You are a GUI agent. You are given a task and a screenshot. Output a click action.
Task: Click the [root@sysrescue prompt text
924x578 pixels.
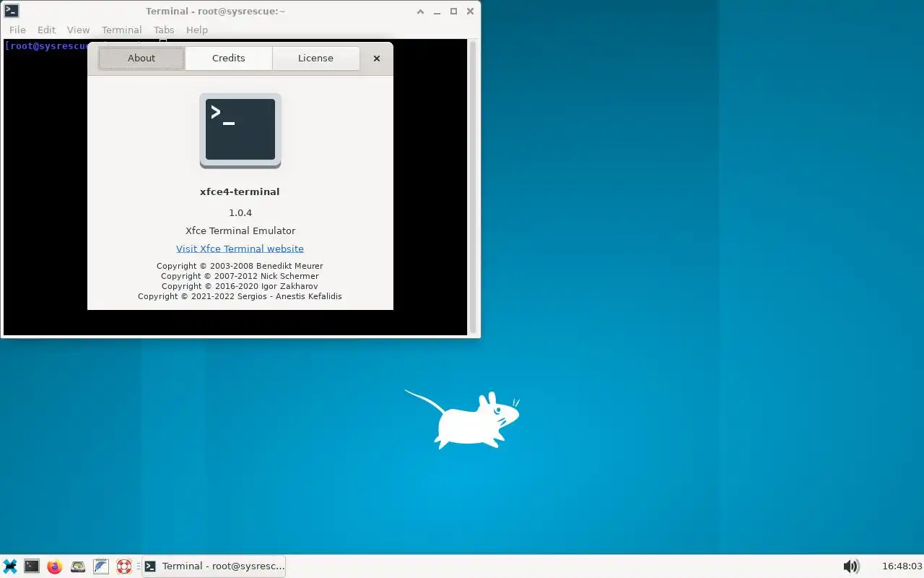coord(46,46)
